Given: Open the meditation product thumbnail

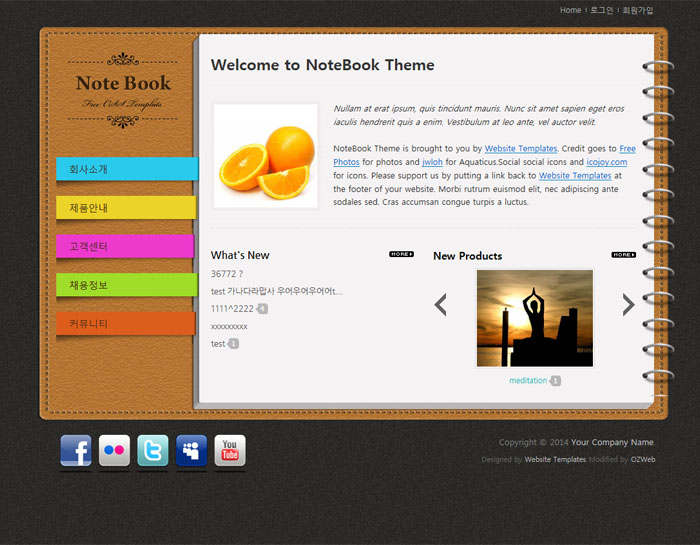Looking at the screenshot, I should pos(534,318).
